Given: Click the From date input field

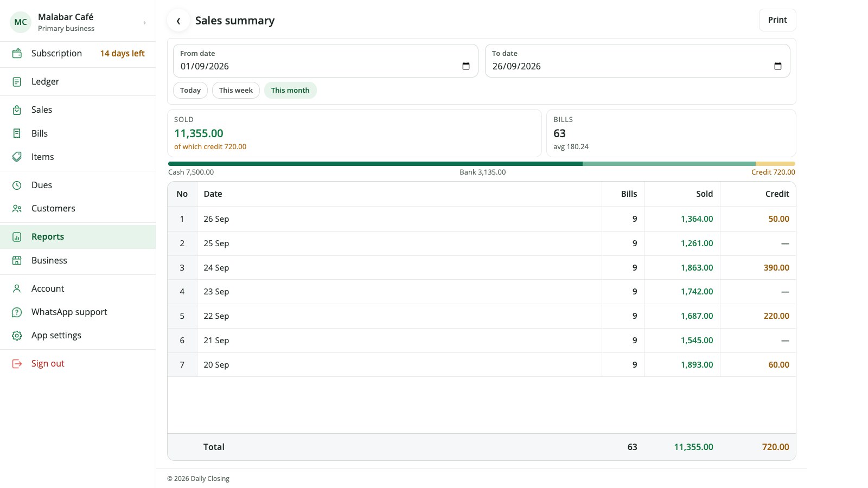Looking at the screenshot, I should 325,61.
